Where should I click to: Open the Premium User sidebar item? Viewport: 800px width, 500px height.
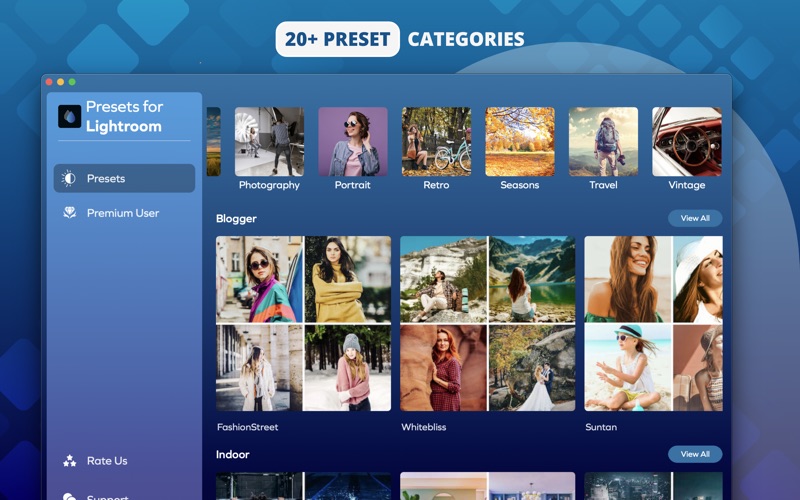click(124, 213)
